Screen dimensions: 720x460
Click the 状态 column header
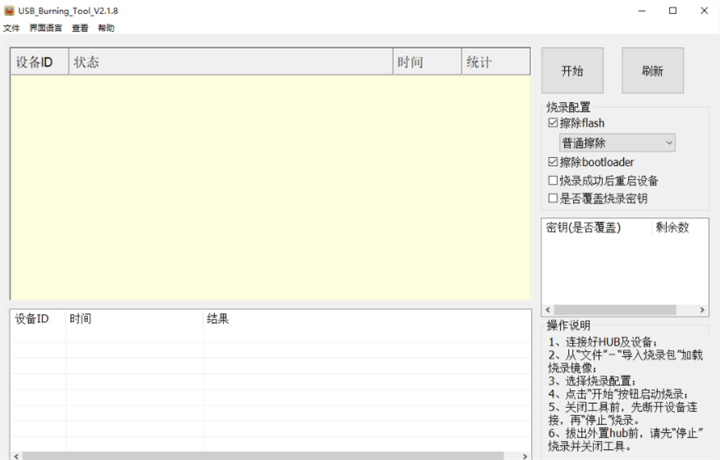click(x=231, y=62)
